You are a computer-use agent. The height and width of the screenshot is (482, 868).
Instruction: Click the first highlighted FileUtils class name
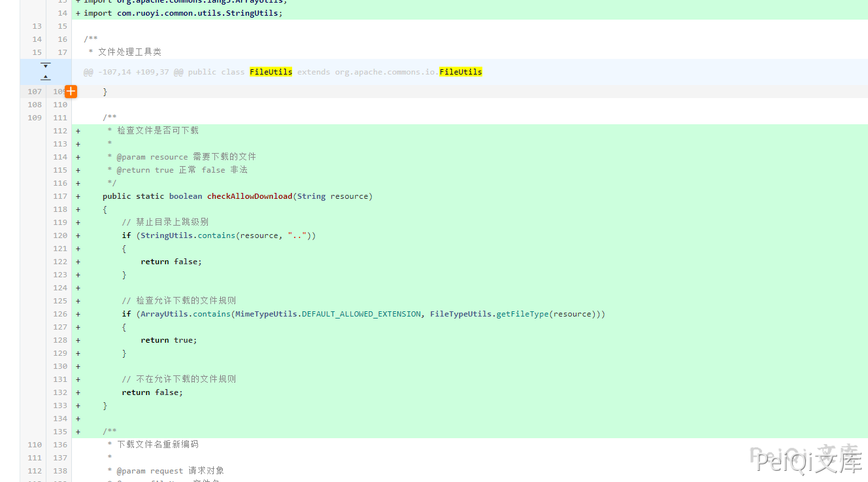pyautogui.click(x=271, y=72)
